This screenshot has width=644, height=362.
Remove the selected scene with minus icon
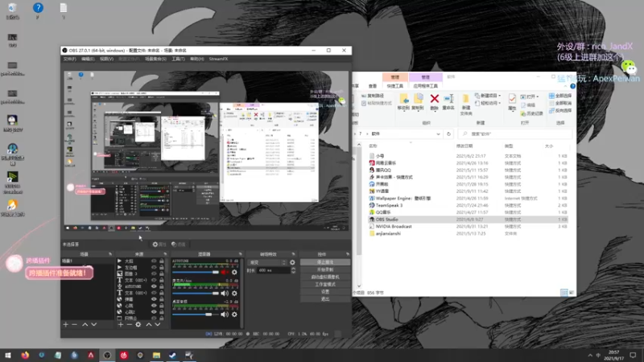[x=74, y=325]
